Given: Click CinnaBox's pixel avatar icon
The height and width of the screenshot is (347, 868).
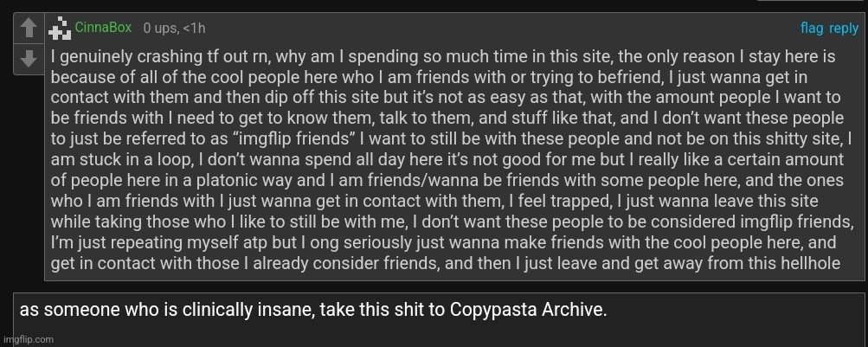Looking at the screenshot, I should pyautogui.click(x=60, y=29).
